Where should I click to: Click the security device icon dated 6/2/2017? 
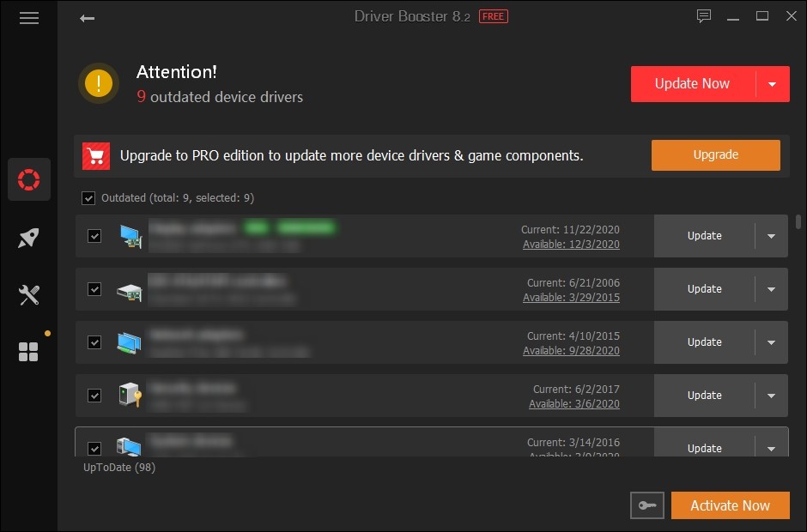point(130,395)
